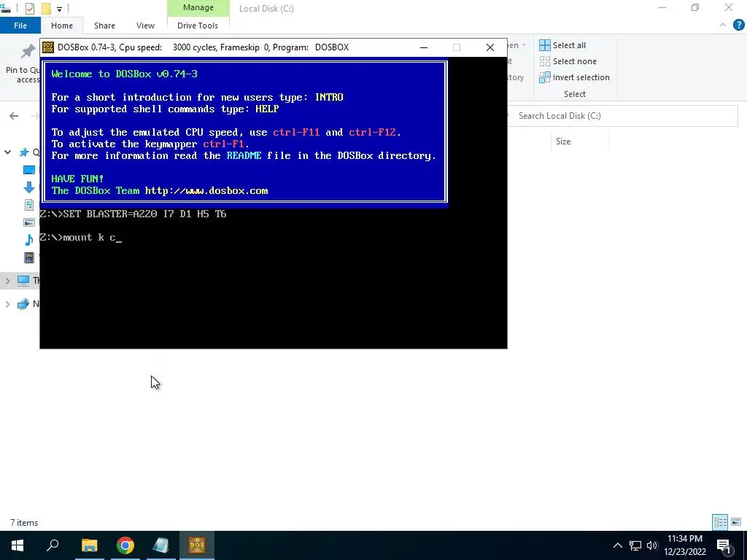
Task: Click the Invert selection button
Action: 575,77
